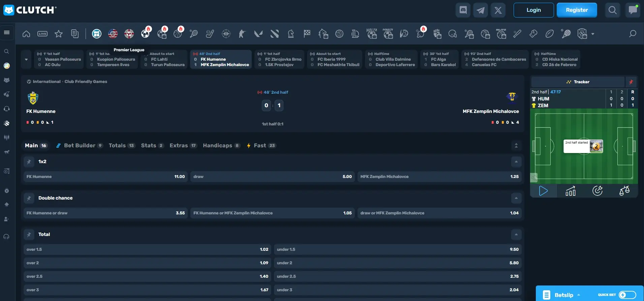
Task: Open the Favorites star in the sports bar
Action: 59,34
